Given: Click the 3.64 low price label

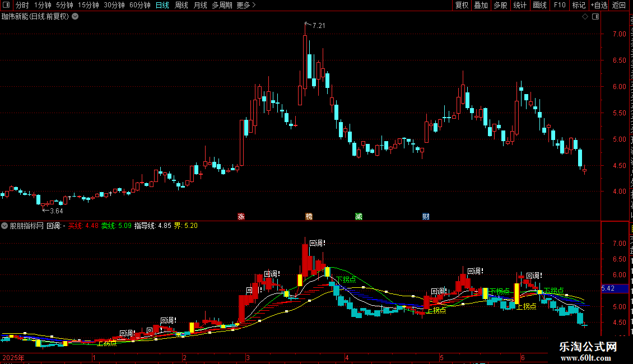Looking at the screenshot, I should point(56,211).
